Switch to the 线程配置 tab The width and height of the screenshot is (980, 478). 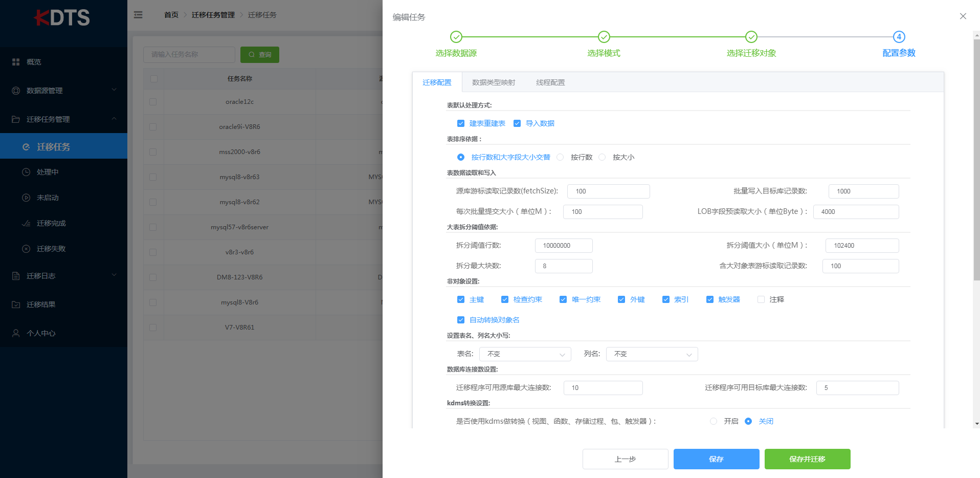(550, 82)
